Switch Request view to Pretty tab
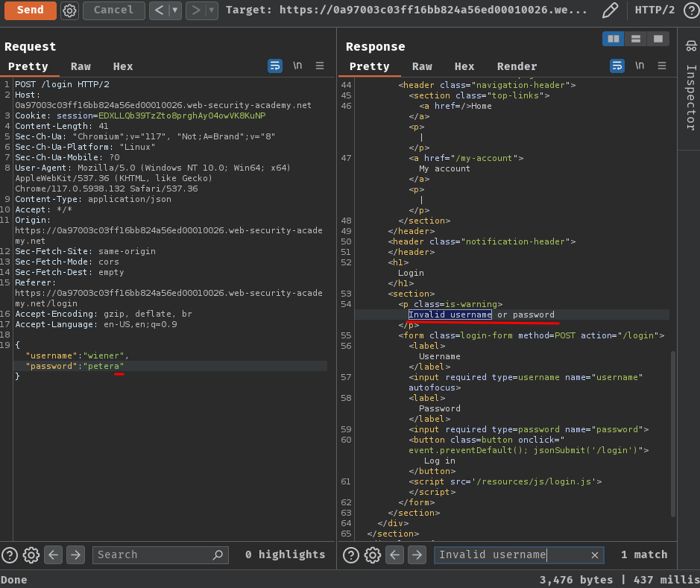Screen dimensions: 700x588 pos(28,66)
